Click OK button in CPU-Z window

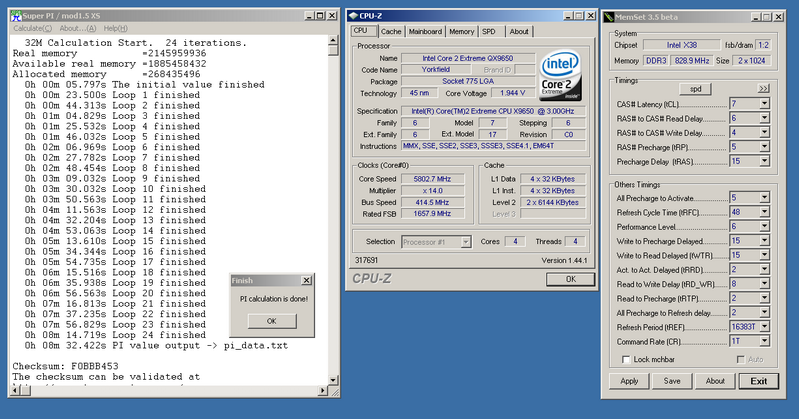click(x=570, y=279)
